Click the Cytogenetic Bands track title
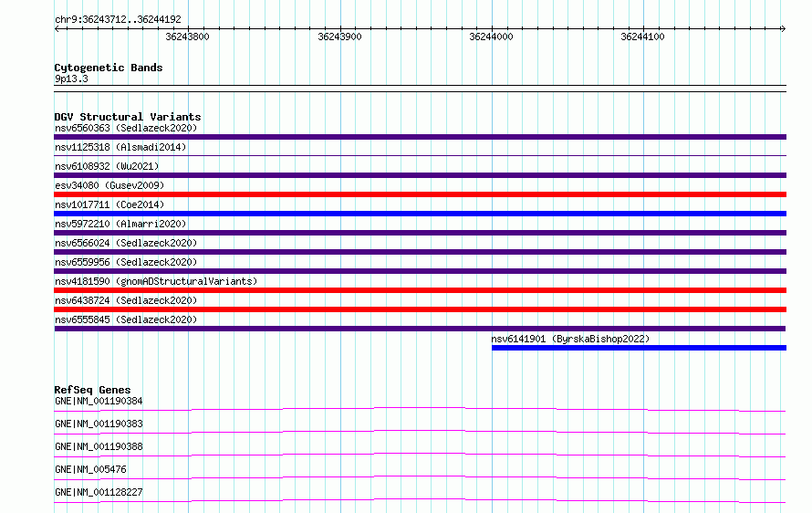The width and height of the screenshot is (812, 513). click(x=109, y=68)
